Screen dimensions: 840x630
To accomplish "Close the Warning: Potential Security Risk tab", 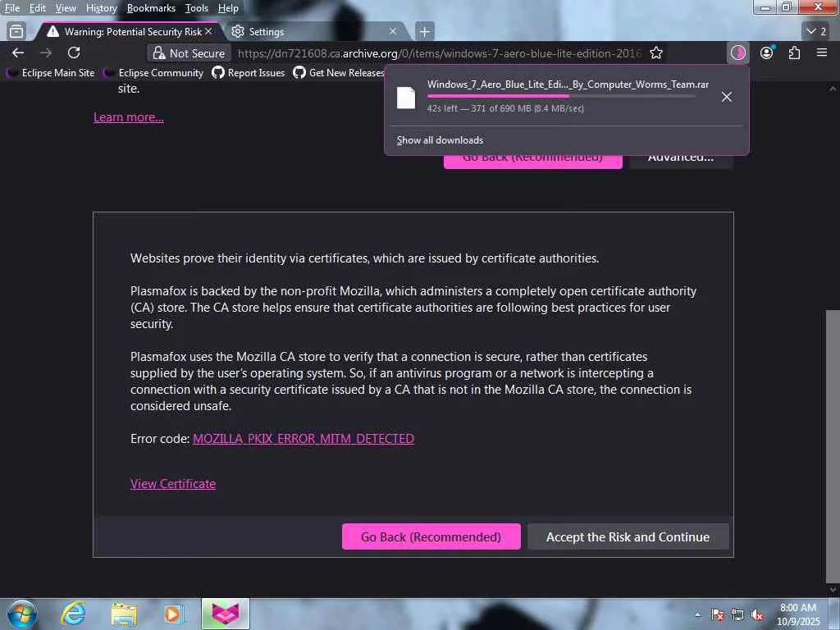I will click(208, 32).
